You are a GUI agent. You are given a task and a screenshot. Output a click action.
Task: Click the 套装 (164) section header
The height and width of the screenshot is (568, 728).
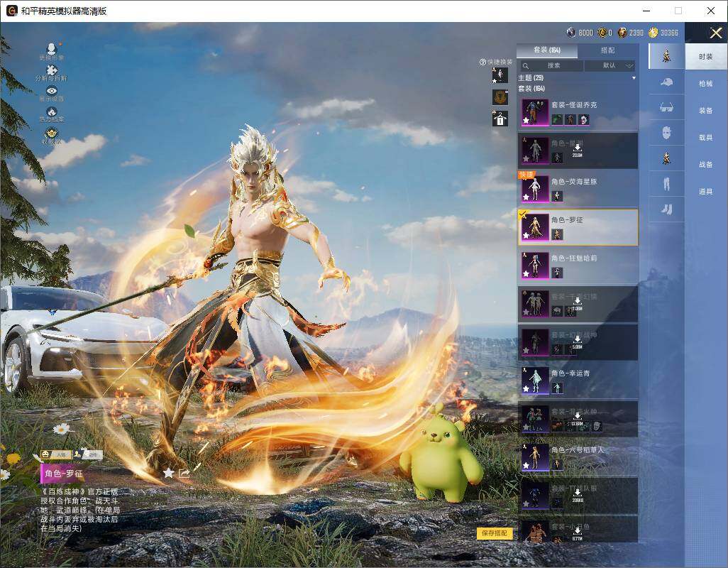[531, 88]
